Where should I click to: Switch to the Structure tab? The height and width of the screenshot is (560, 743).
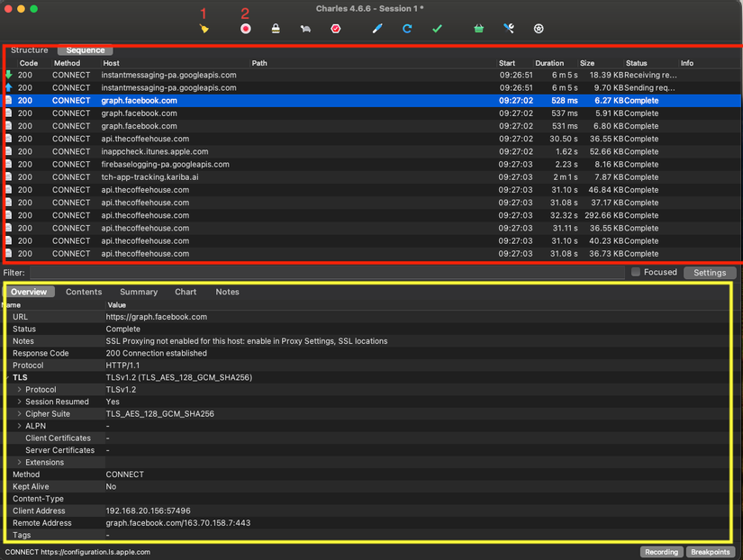tap(30, 50)
